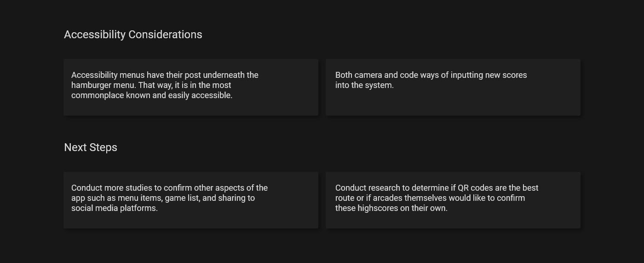
Task: Click the Accessibility Considerations heading
Action: point(133,35)
